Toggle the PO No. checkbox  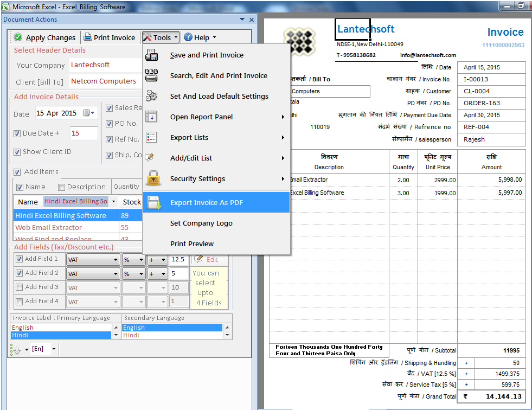(109, 124)
